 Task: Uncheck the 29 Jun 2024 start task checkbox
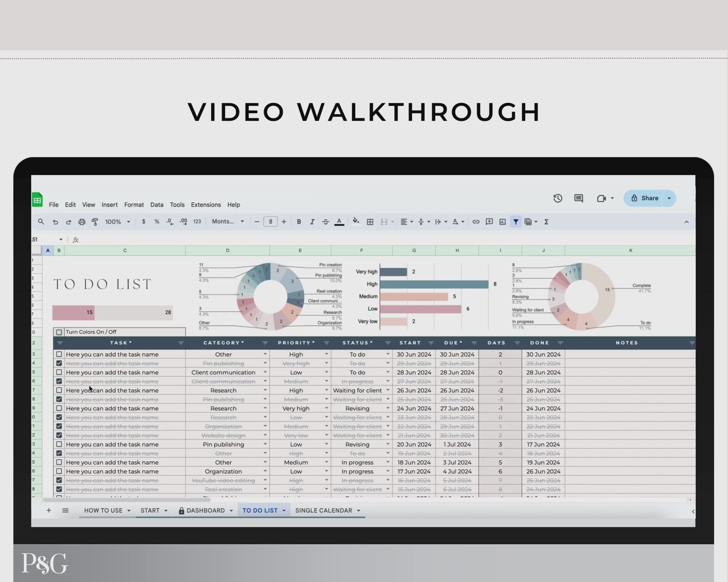(x=59, y=363)
